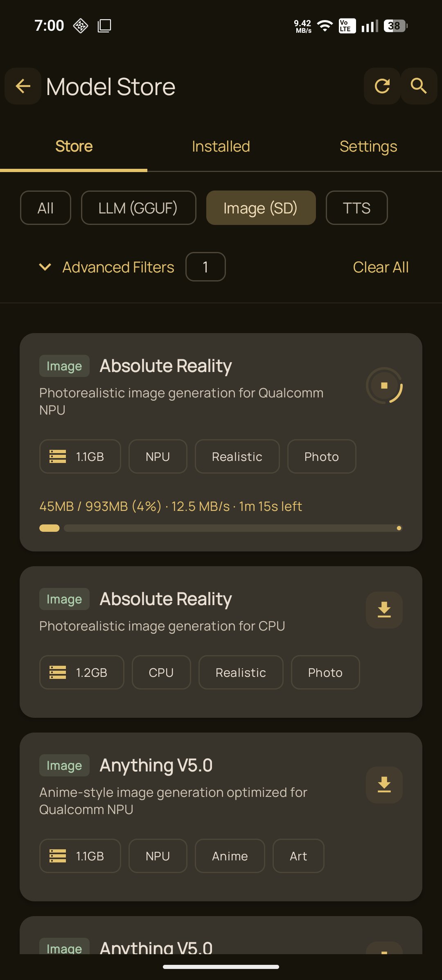The height and width of the screenshot is (980, 442).
Task: Tap the Wi-Fi status bar icon
Action: (x=325, y=26)
